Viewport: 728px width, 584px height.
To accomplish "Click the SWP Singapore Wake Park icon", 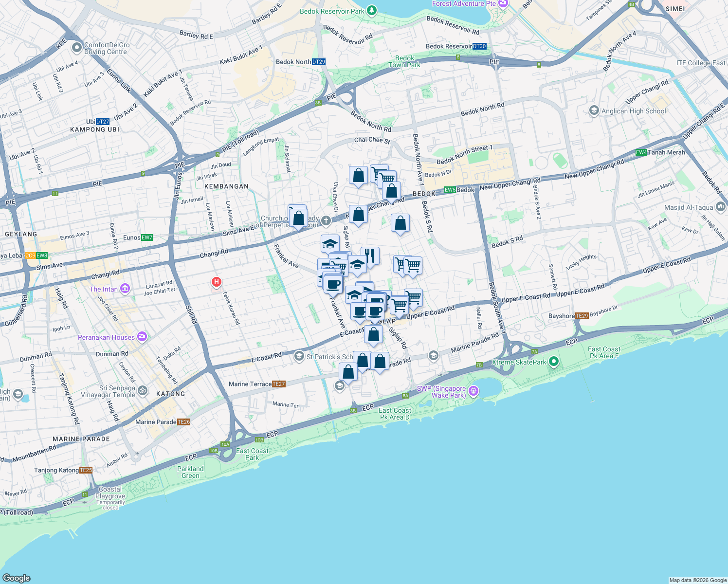I will (473, 391).
